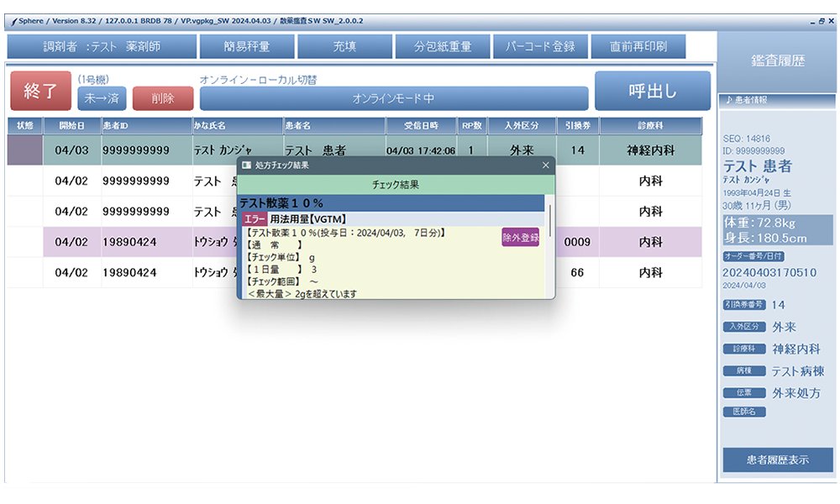Click the 受信日時 column header

tap(421, 125)
